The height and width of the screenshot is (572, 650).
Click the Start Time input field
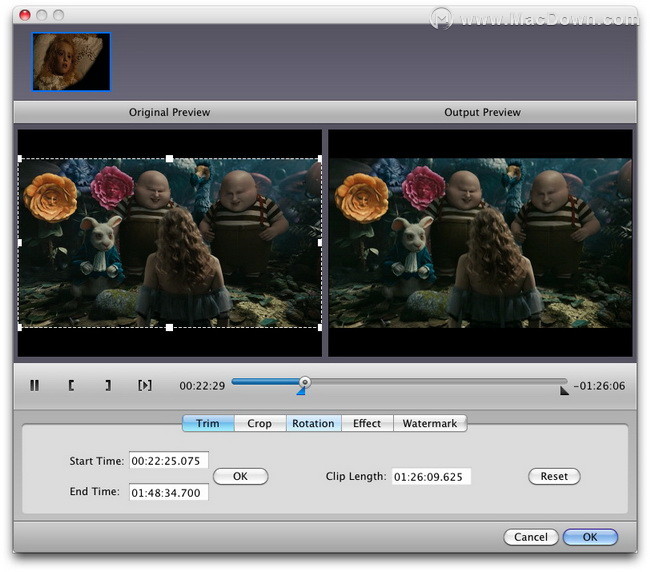(x=169, y=461)
